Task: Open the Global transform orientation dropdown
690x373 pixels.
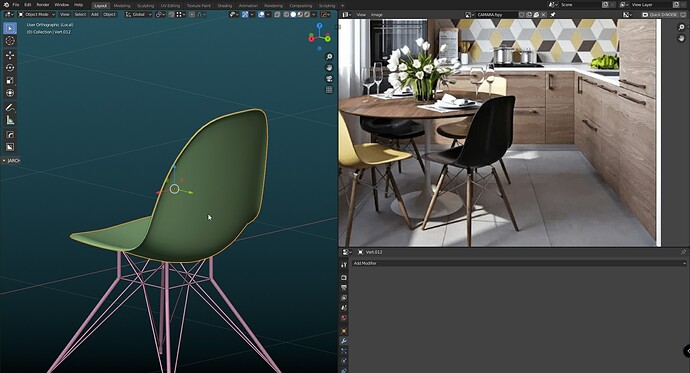Action: click(x=138, y=15)
